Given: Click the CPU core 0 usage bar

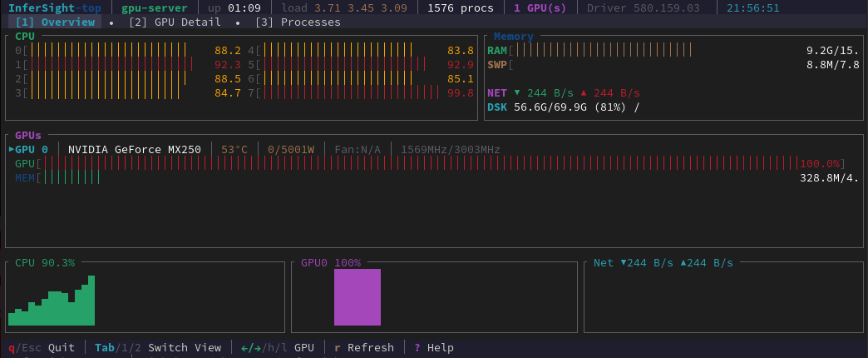Looking at the screenshot, I should 108,51.
